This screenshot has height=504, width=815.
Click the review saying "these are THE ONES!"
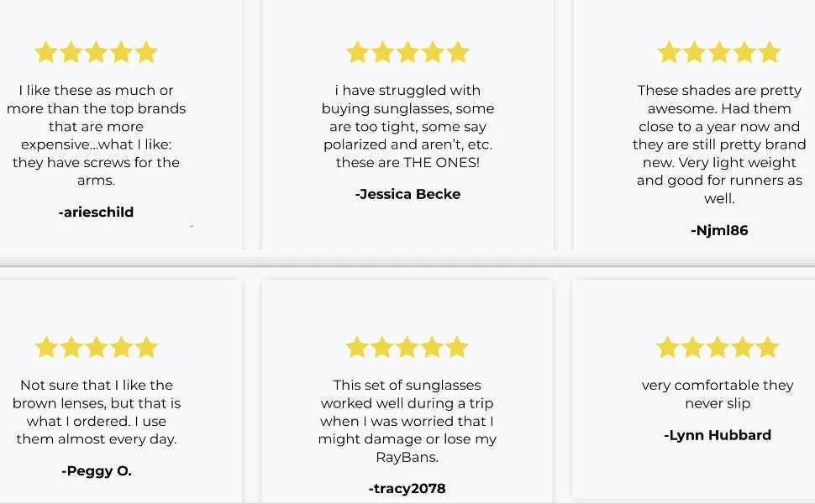pyautogui.click(x=407, y=126)
